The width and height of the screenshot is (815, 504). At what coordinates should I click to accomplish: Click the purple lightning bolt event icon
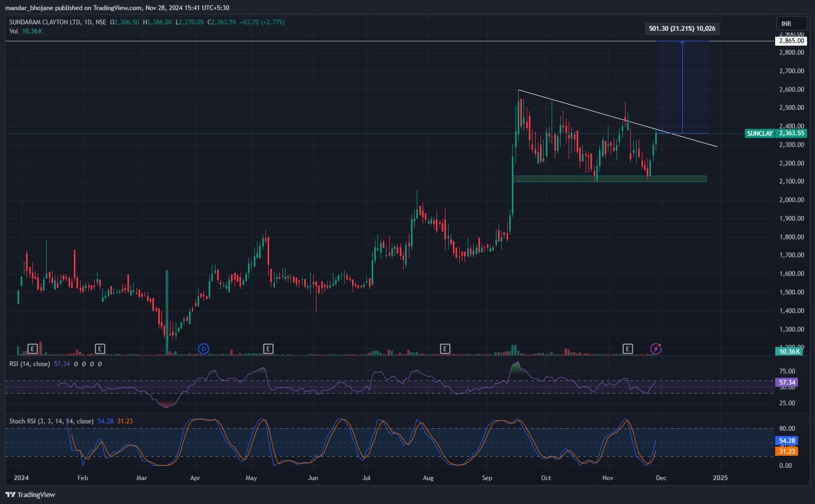(x=656, y=349)
